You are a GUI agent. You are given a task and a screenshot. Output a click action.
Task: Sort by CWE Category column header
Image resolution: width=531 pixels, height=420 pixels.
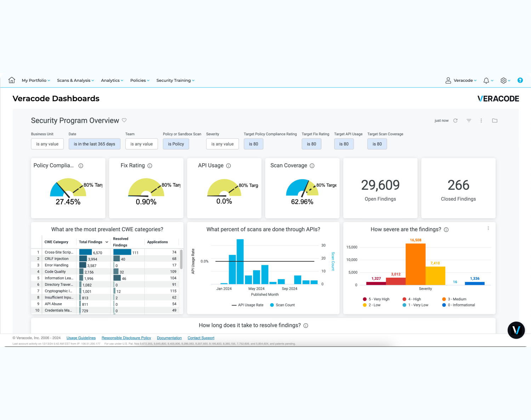(x=56, y=242)
